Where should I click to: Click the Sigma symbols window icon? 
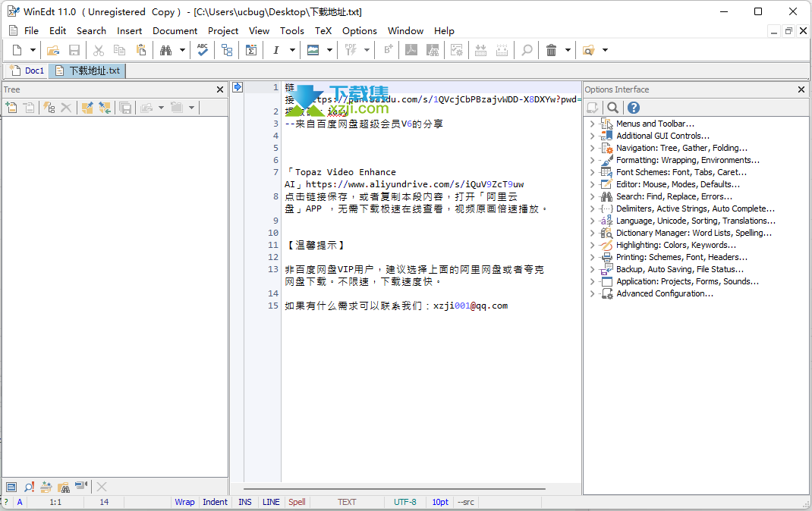(251, 50)
